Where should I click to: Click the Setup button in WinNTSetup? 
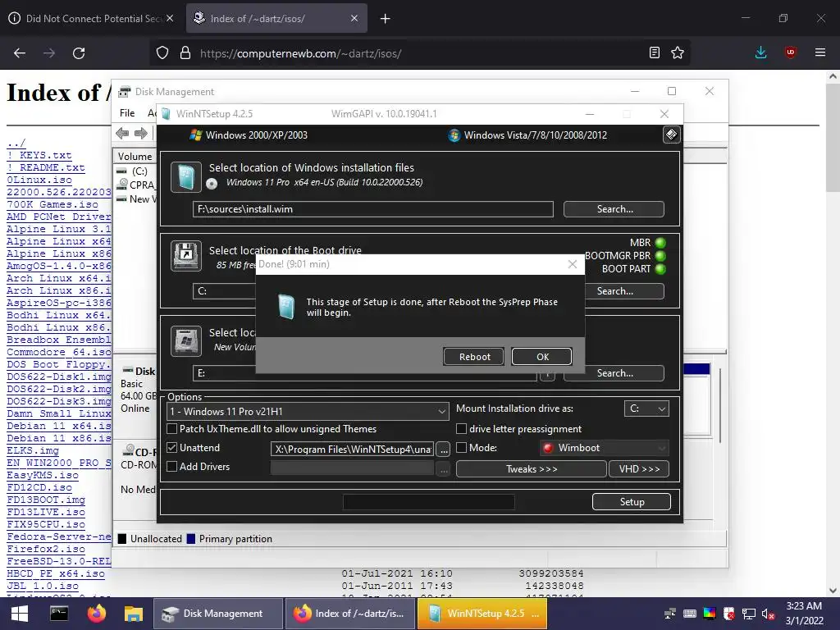(632, 502)
